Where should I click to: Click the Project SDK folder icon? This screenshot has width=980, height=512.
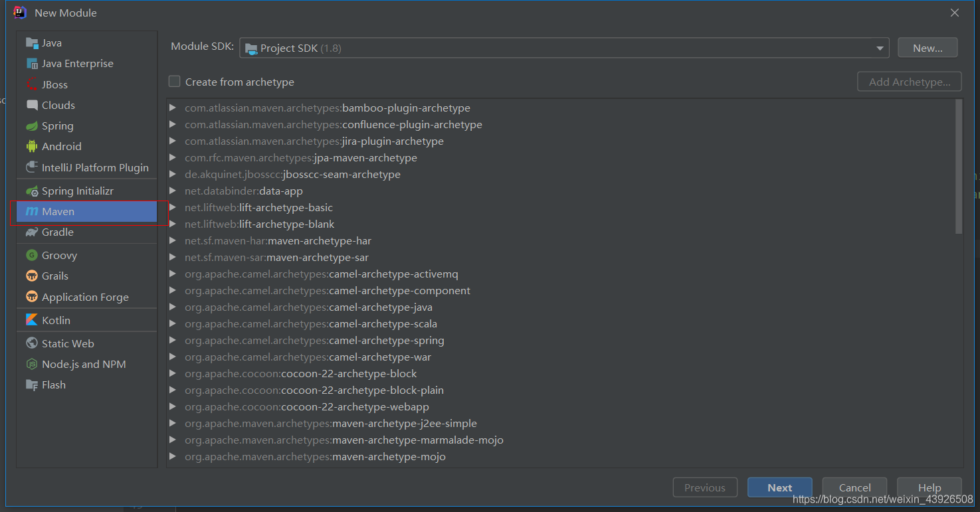pyautogui.click(x=251, y=48)
